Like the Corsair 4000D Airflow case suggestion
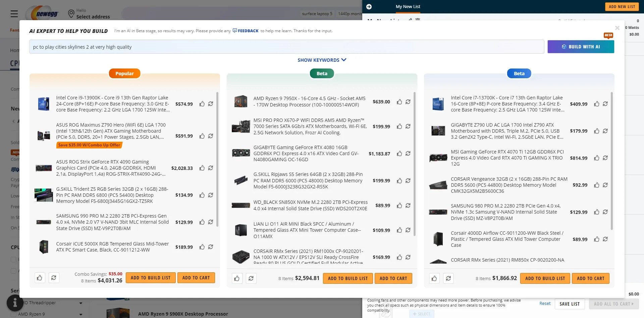 (x=597, y=239)
